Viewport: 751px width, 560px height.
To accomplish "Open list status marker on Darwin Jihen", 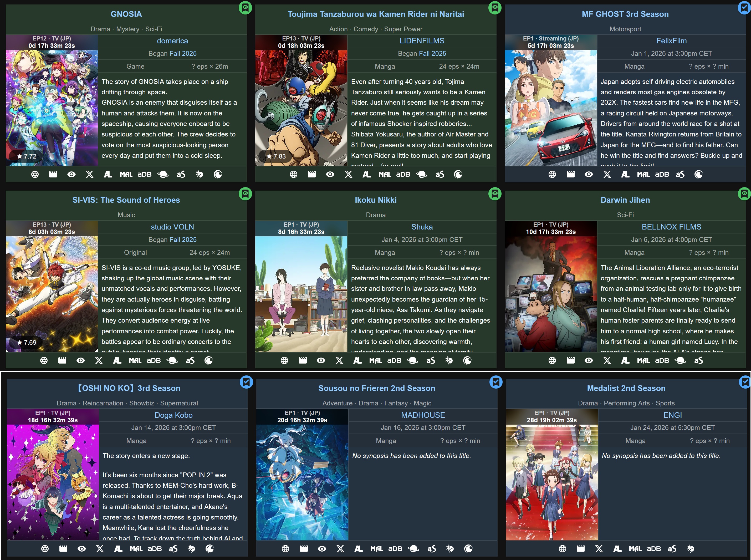I will [744, 194].
